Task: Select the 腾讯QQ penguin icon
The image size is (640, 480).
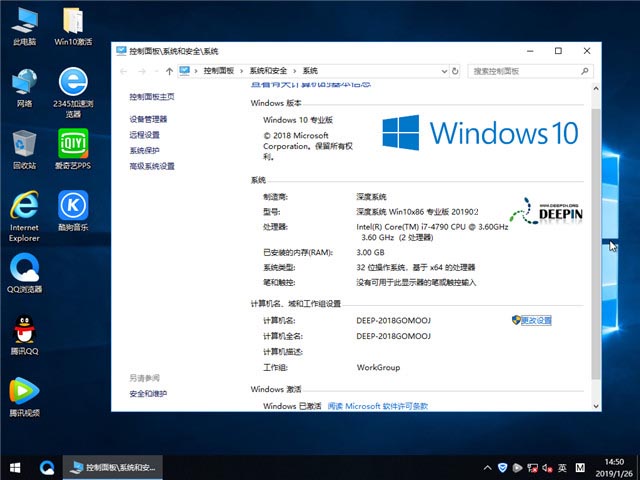Action: click(x=24, y=335)
